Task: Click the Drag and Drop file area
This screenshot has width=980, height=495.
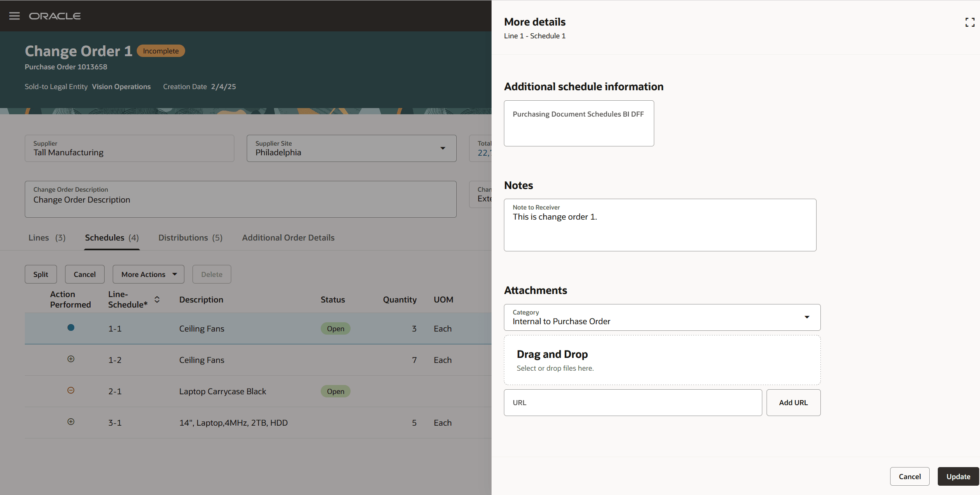Action: tap(662, 360)
